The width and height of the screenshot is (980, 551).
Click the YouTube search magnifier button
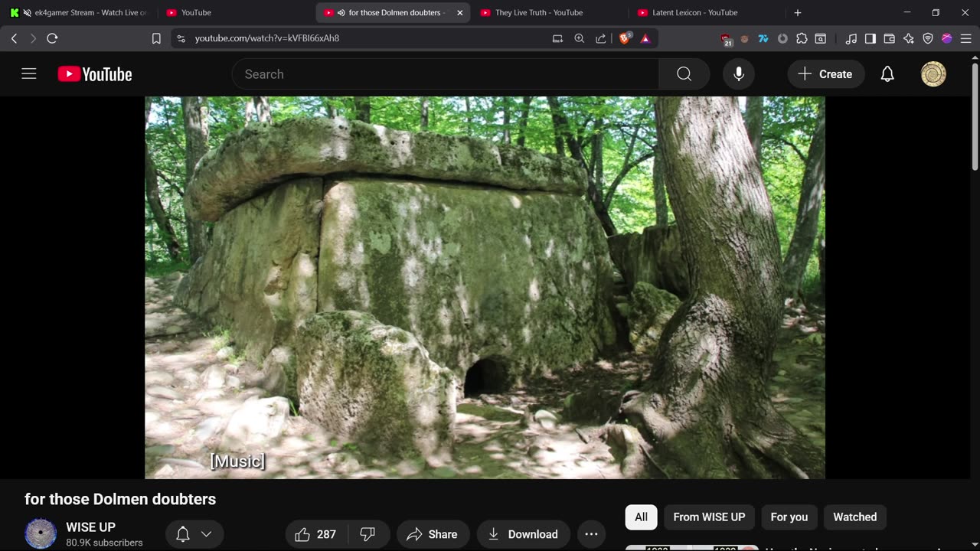coord(684,74)
